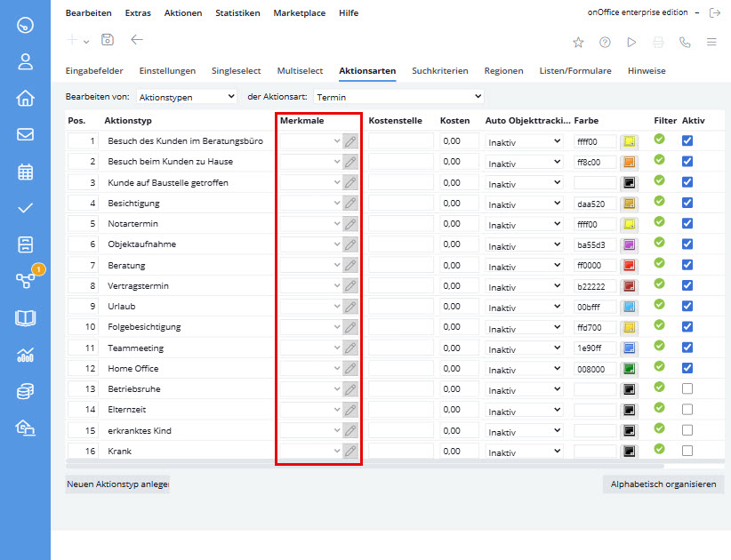
Task: Enable the Aktiv checkbox for Krank
Action: pyautogui.click(x=687, y=452)
